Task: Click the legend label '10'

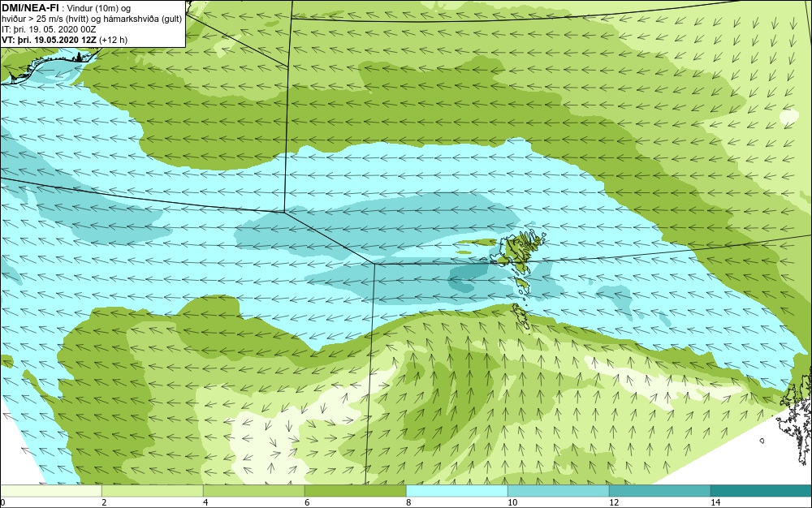Action: (512, 502)
